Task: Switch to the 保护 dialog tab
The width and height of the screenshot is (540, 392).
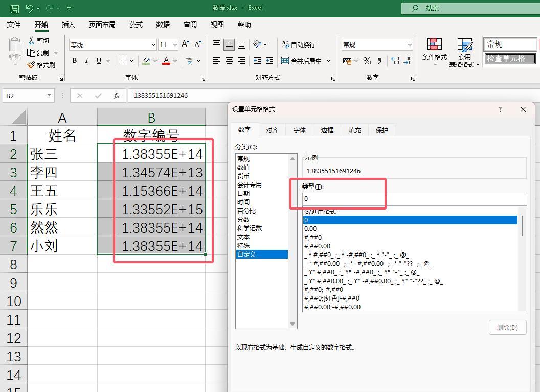Action: 381,130
